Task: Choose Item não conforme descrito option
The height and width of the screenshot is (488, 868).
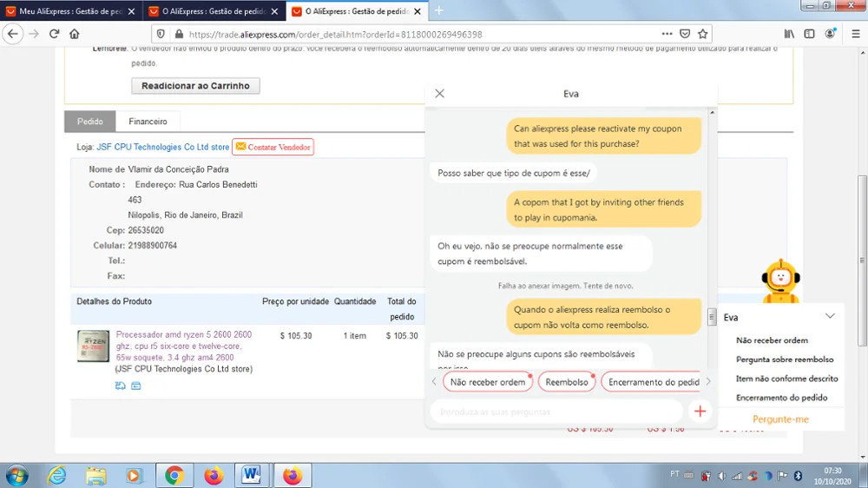Action: [x=786, y=379]
